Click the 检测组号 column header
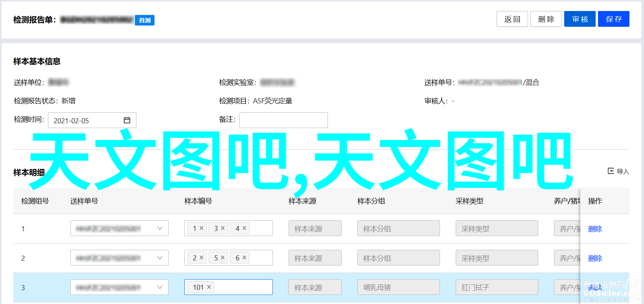The width and height of the screenshot is (644, 304). point(35,201)
